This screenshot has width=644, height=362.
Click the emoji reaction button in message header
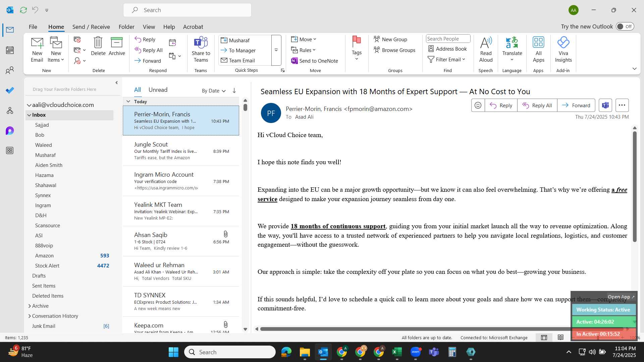pos(478,105)
